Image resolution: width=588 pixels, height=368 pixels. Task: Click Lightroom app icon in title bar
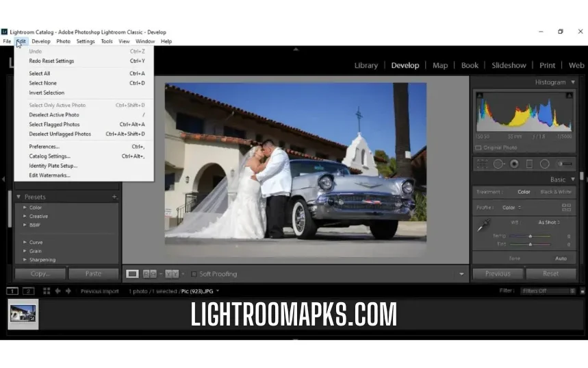(4, 32)
